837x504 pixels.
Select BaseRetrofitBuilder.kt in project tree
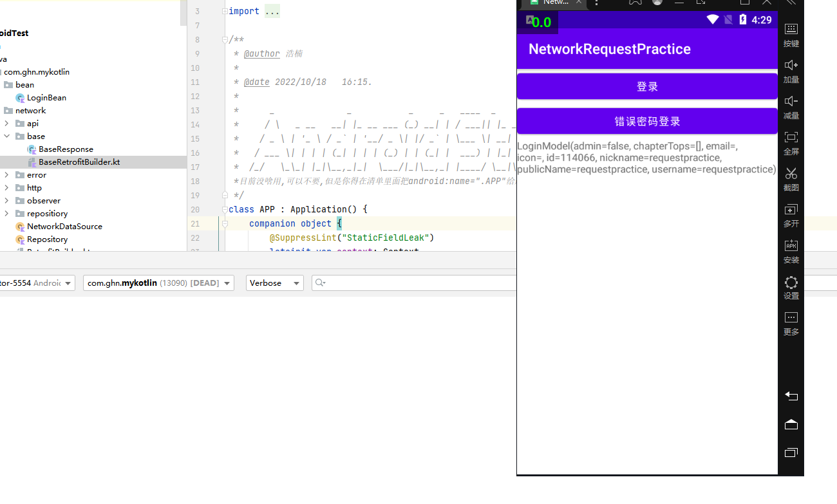tap(79, 162)
